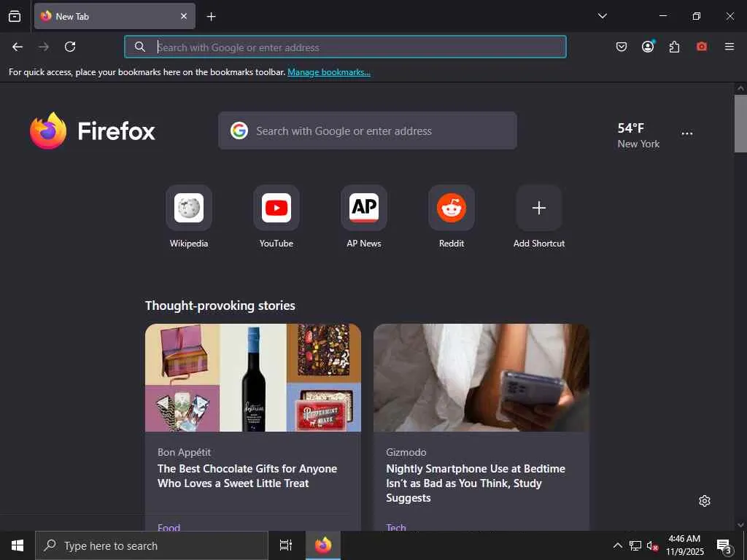Viewport: 747px width, 560px height.
Task: Open a new tab with plus button
Action: click(x=211, y=17)
